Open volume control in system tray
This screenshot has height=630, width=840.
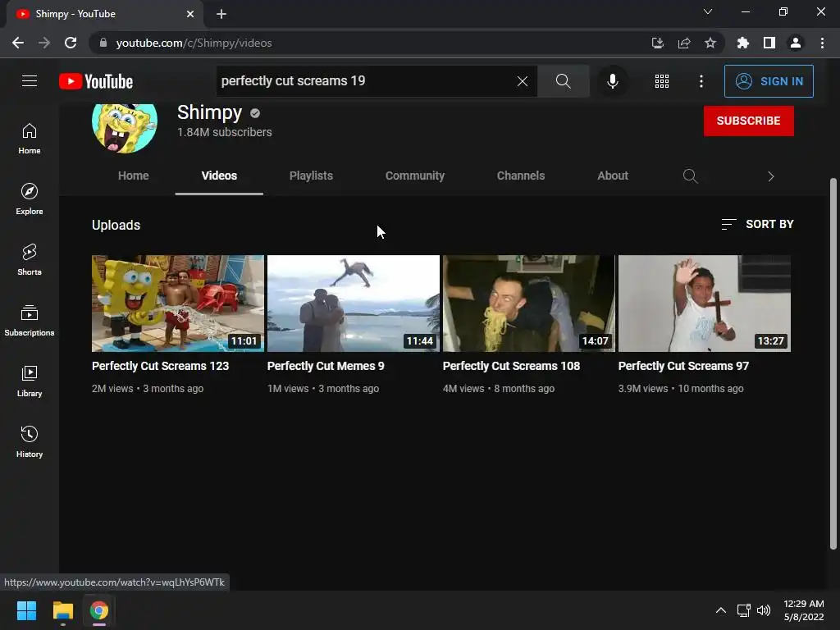[x=764, y=610]
